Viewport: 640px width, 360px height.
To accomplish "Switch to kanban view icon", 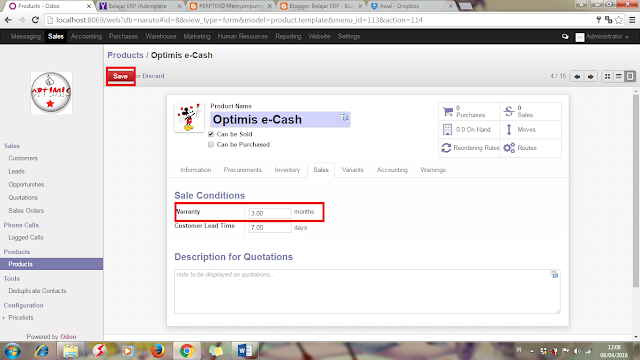I will click(x=607, y=76).
